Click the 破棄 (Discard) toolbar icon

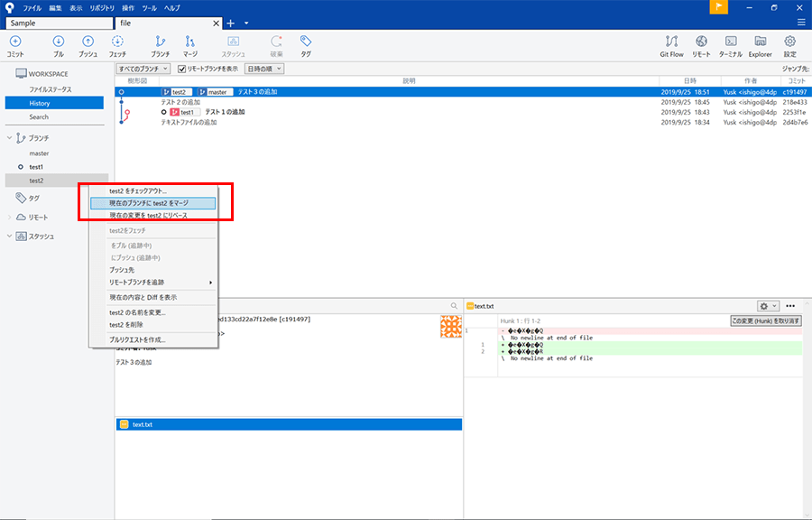point(277,45)
